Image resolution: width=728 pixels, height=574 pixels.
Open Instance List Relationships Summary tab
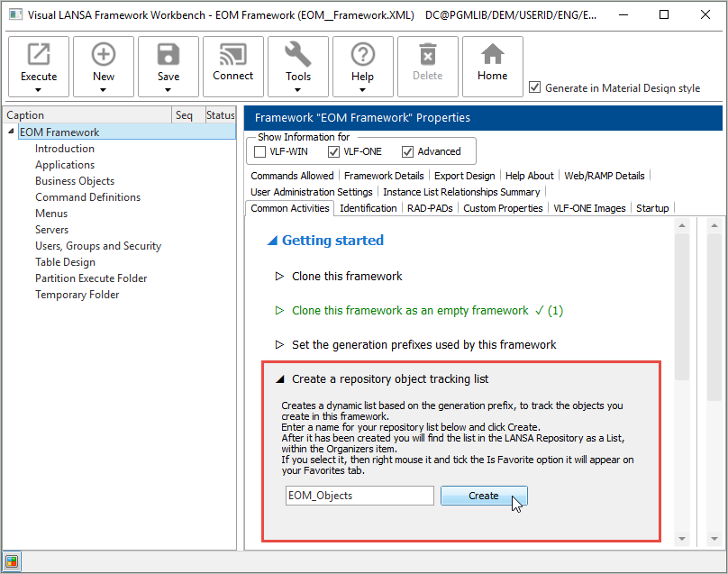461,192
